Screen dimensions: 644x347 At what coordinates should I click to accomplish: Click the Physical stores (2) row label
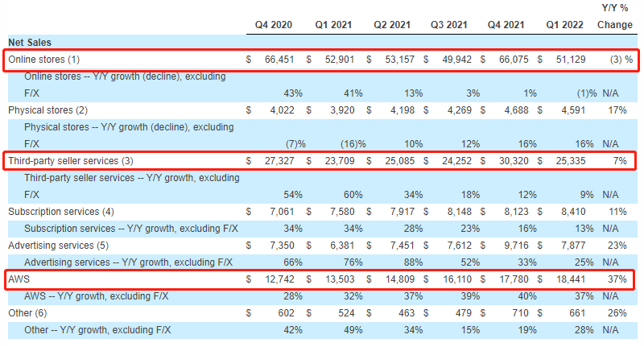tap(48, 109)
